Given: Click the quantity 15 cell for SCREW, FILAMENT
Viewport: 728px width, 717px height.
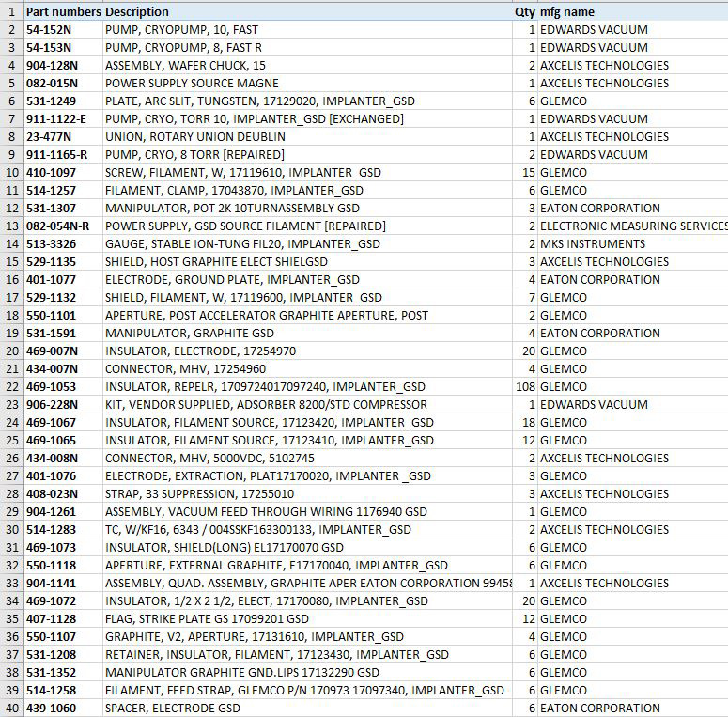Looking at the screenshot, I should 528,172.
